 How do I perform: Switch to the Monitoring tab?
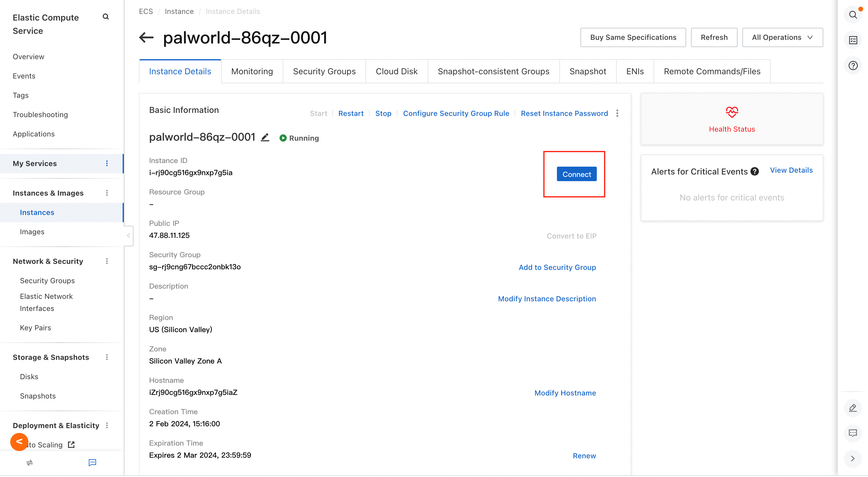point(252,72)
